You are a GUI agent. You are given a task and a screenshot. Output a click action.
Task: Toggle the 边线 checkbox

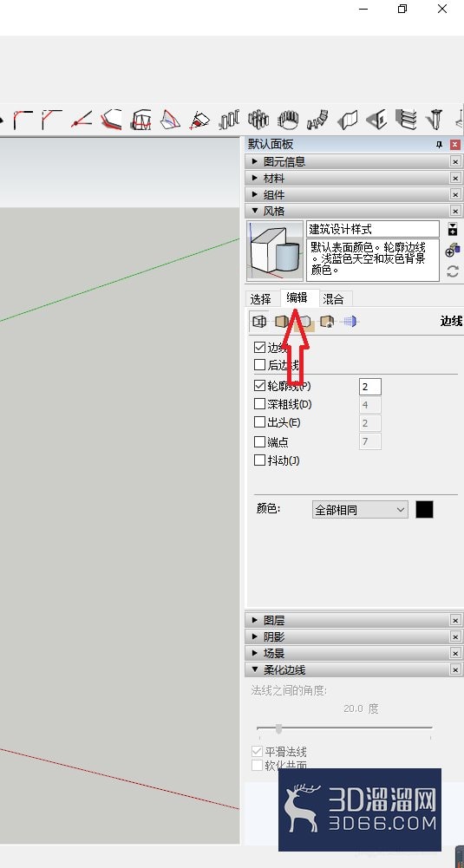259,348
